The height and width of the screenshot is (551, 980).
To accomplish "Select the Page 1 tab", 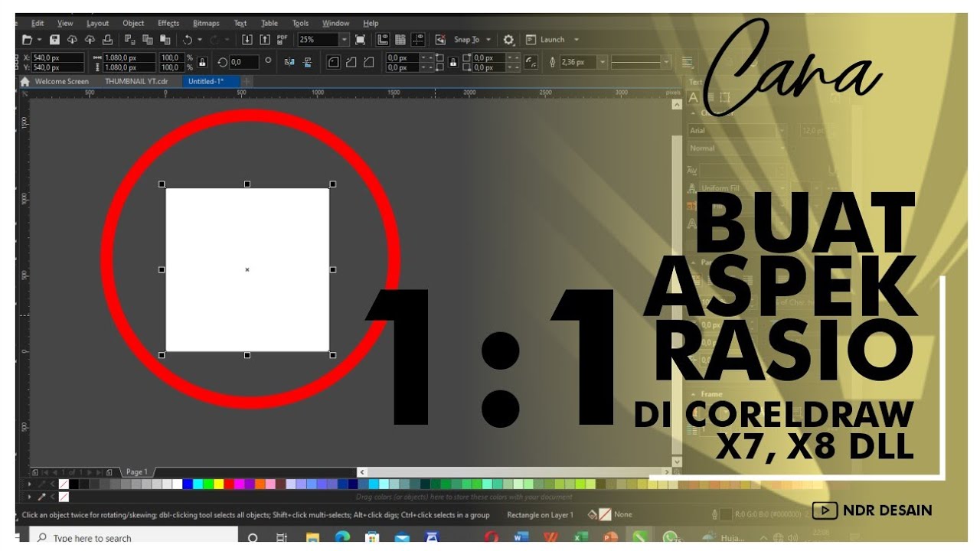I will (137, 472).
